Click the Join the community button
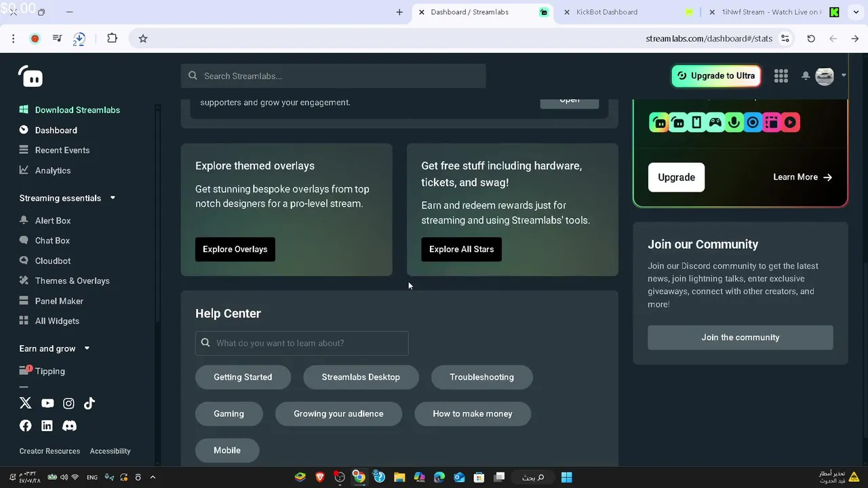The height and width of the screenshot is (488, 868). pos(741,338)
